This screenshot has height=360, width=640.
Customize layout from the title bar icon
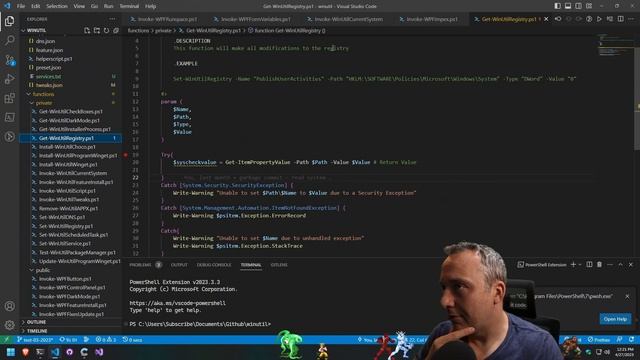pos(589,6)
